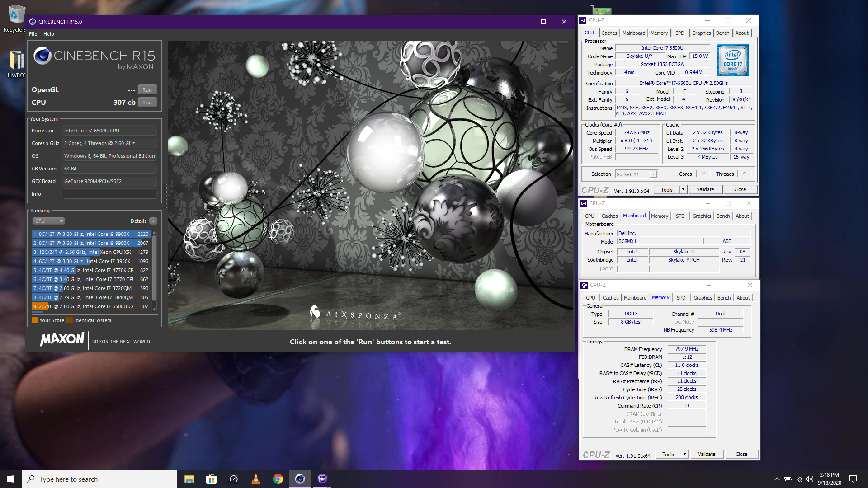
Task: Open Cinebench File menu
Action: [x=33, y=34]
